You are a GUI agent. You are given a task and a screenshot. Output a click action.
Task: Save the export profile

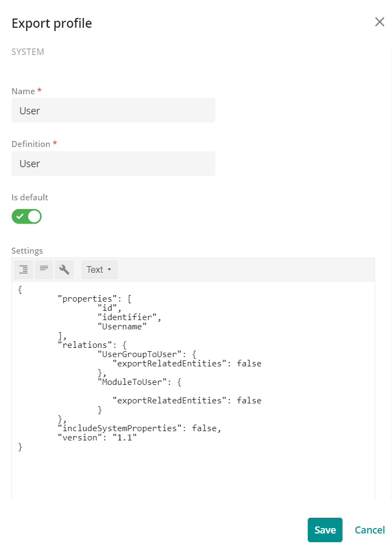point(325,530)
